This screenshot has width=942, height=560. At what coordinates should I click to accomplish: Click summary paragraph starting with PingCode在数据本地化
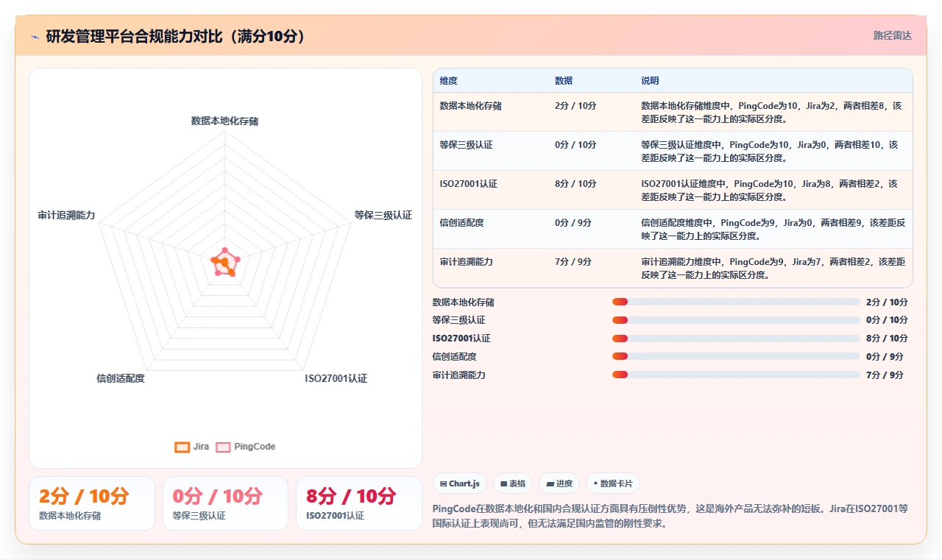pos(671,516)
